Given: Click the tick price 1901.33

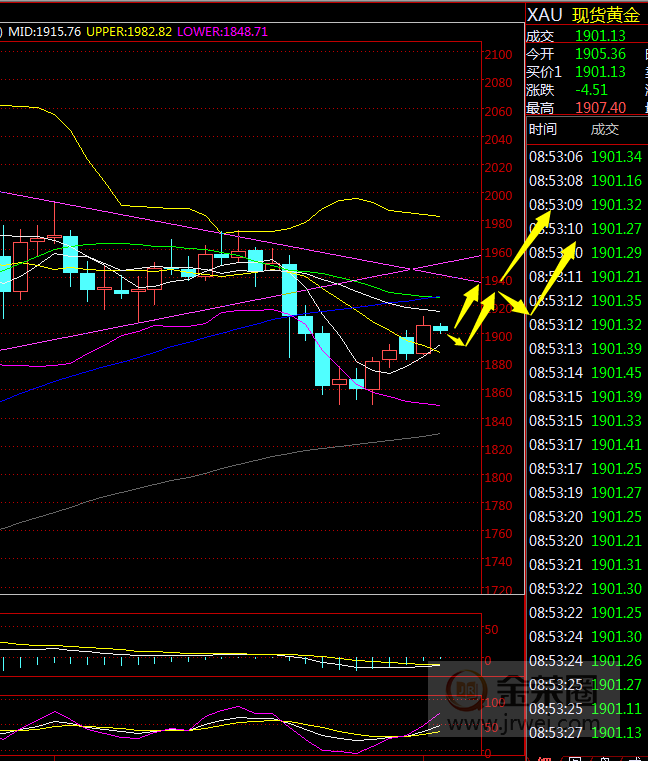Looking at the screenshot, I should (616, 421).
